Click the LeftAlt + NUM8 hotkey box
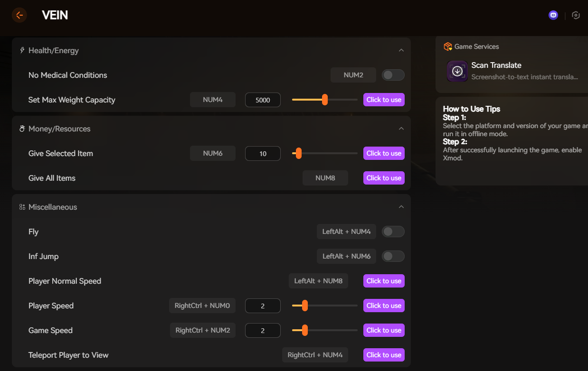 coord(318,281)
